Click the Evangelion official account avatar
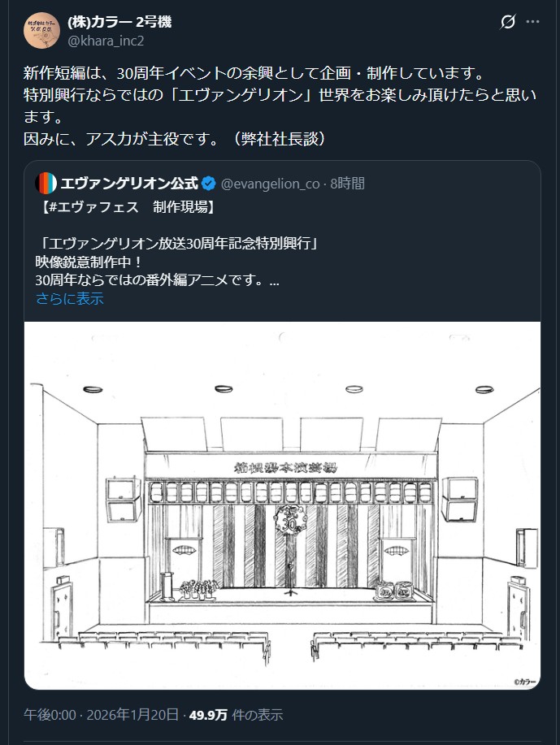Screen dimensions: 560x745 coord(46,184)
